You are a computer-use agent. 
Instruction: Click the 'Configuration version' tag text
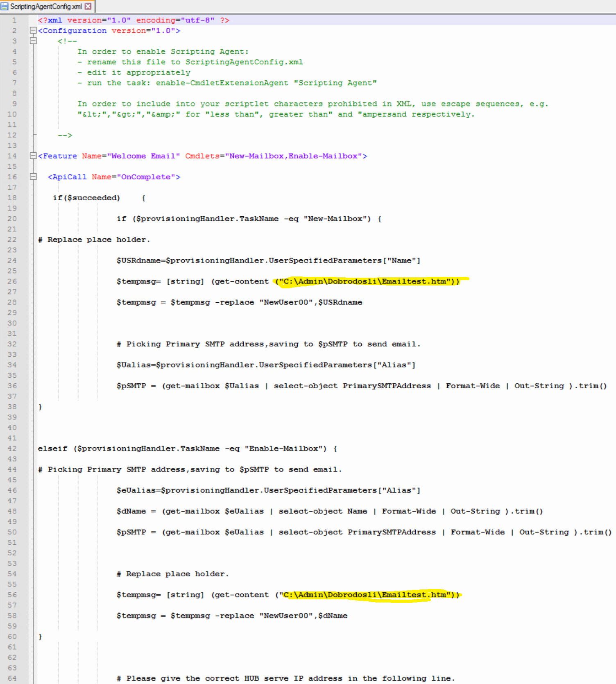click(x=109, y=31)
